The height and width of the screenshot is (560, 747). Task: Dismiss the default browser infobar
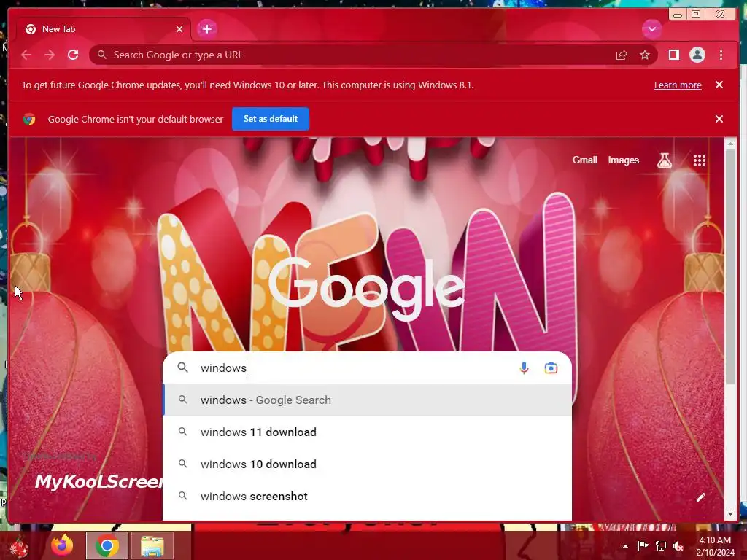click(719, 119)
